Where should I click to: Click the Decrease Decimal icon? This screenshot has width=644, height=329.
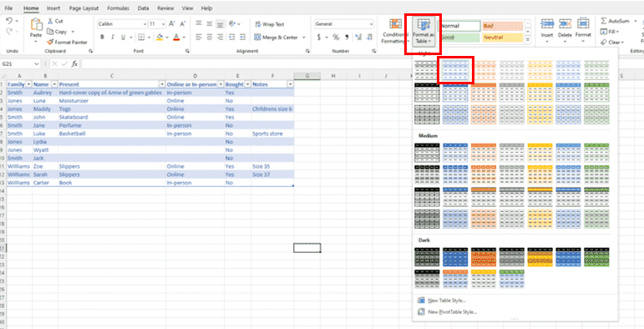coord(368,38)
